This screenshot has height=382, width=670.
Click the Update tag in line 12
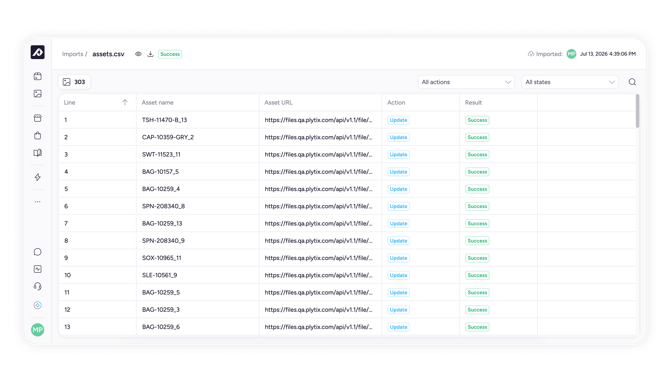[398, 310]
